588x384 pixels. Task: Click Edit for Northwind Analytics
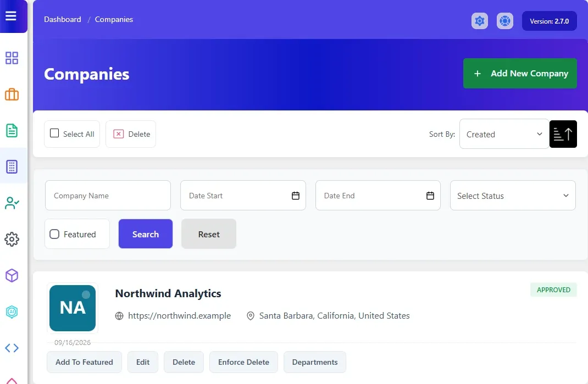point(143,362)
